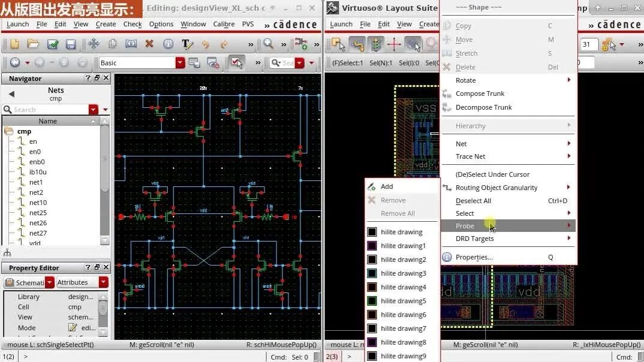Click the Copy icon in schematic toolbar

coord(113,44)
